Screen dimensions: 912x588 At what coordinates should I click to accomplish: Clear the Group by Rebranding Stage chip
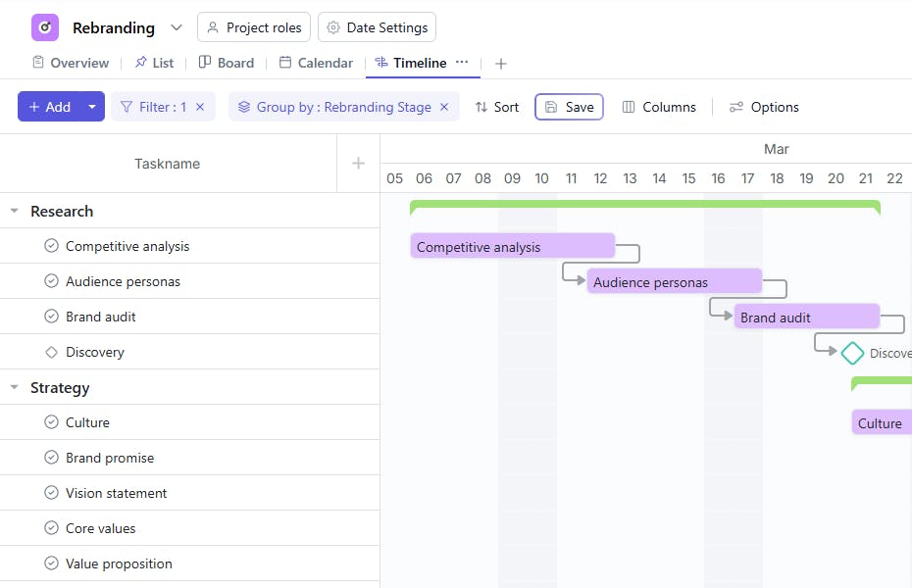tap(444, 107)
